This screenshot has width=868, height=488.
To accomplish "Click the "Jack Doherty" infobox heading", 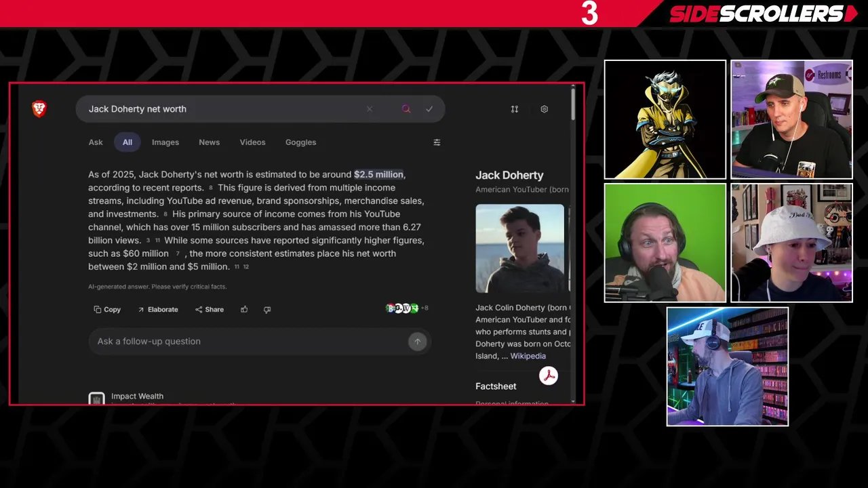I will coord(509,175).
